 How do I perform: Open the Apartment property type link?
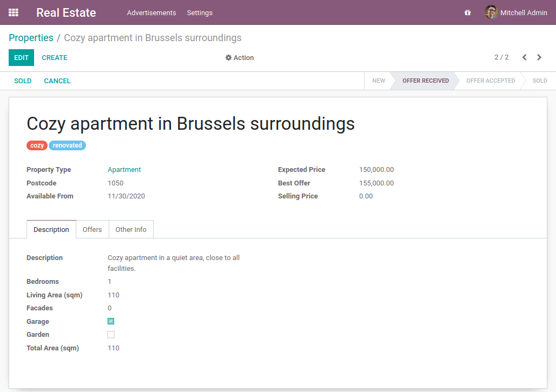pyautogui.click(x=124, y=170)
